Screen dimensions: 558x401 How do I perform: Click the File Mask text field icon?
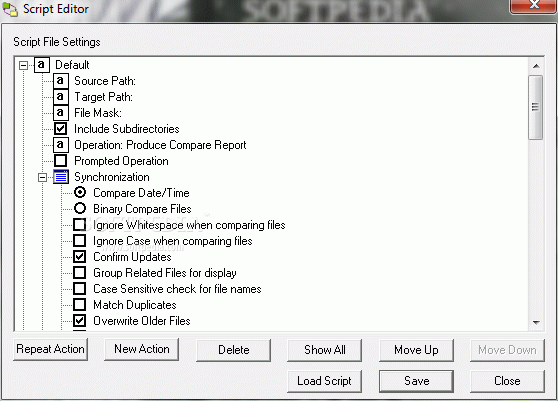click(60, 113)
